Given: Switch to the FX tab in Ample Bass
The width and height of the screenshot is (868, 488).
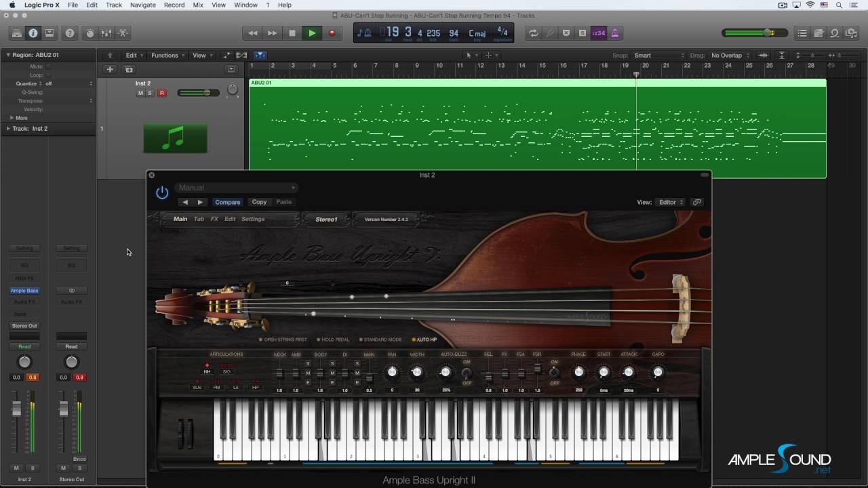Looking at the screenshot, I should tap(214, 219).
